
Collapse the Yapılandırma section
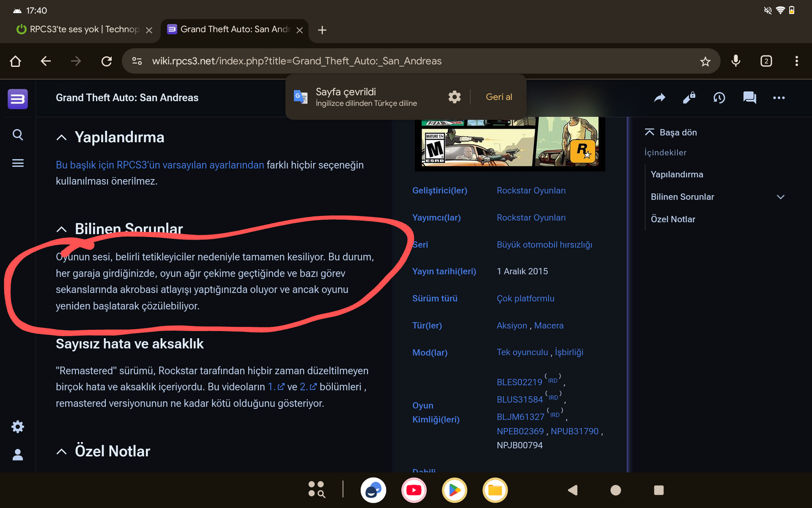(x=62, y=137)
